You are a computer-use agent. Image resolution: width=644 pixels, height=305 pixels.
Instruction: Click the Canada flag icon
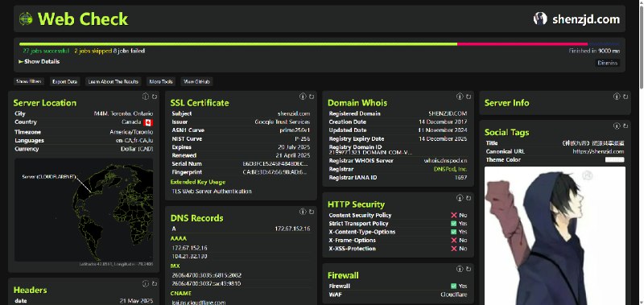click(x=148, y=122)
